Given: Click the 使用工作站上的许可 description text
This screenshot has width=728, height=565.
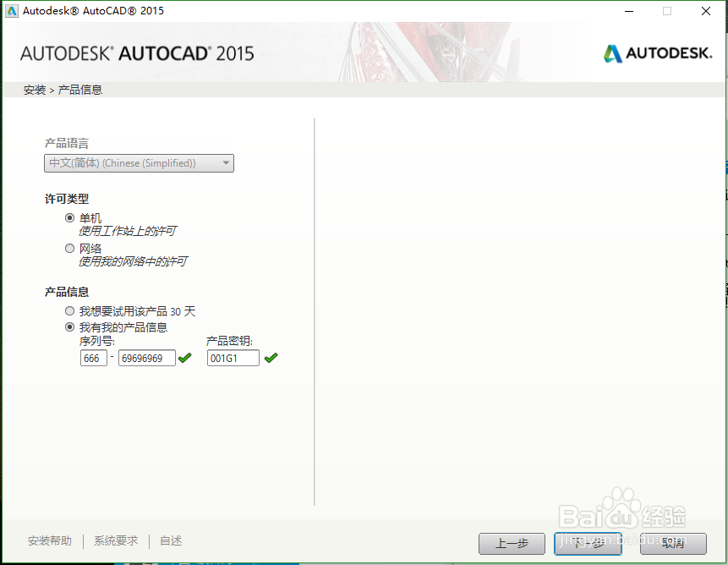Looking at the screenshot, I should tap(127, 231).
